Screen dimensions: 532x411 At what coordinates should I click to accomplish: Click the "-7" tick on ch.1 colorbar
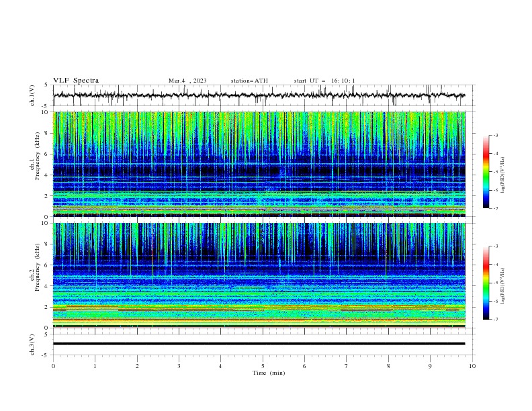click(495, 208)
